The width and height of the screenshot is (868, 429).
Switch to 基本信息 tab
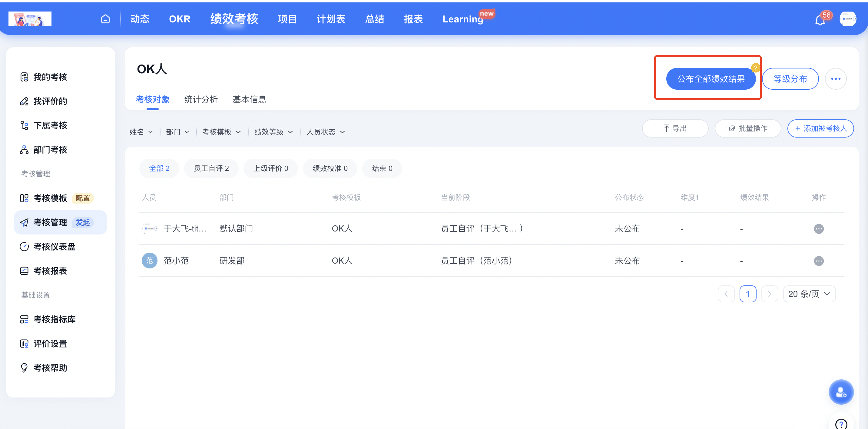tap(249, 100)
